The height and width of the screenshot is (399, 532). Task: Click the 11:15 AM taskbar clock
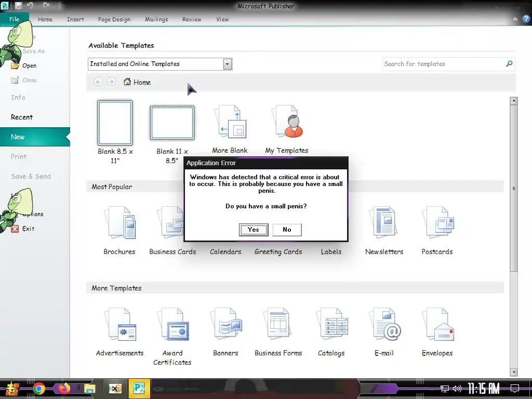(484, 389)
